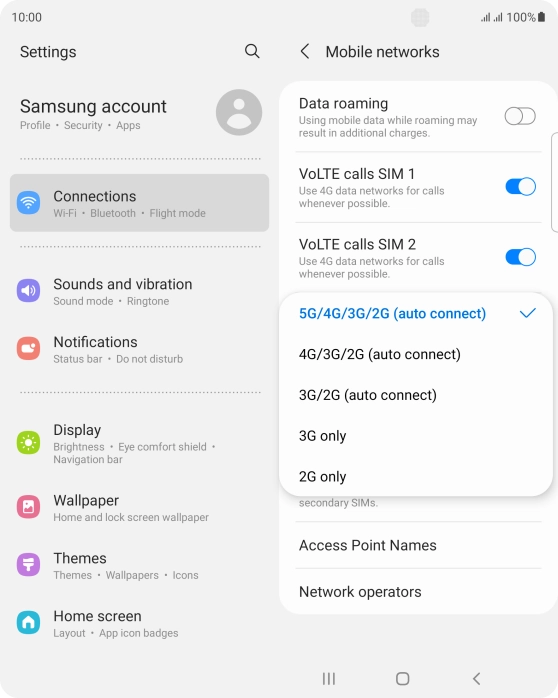Pick 3G/2G (auto connect) from list

[416, 395]
